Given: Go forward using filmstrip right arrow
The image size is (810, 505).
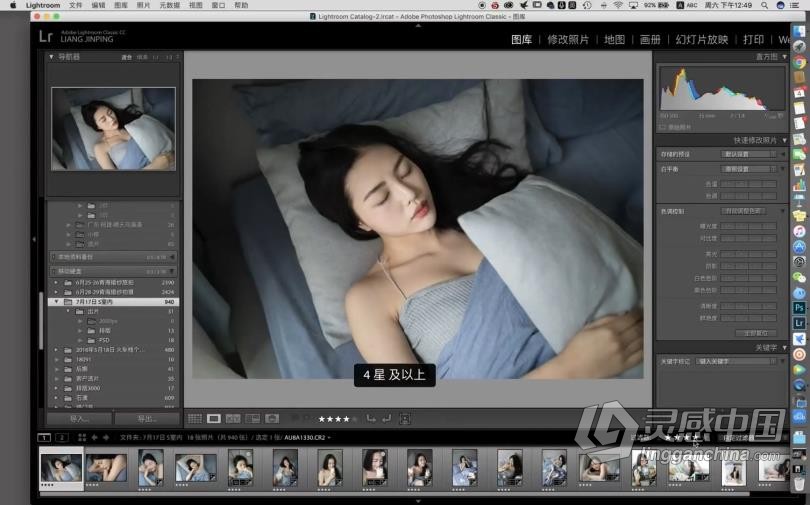Looking at the screenshot, I should (x=106, y=437).
